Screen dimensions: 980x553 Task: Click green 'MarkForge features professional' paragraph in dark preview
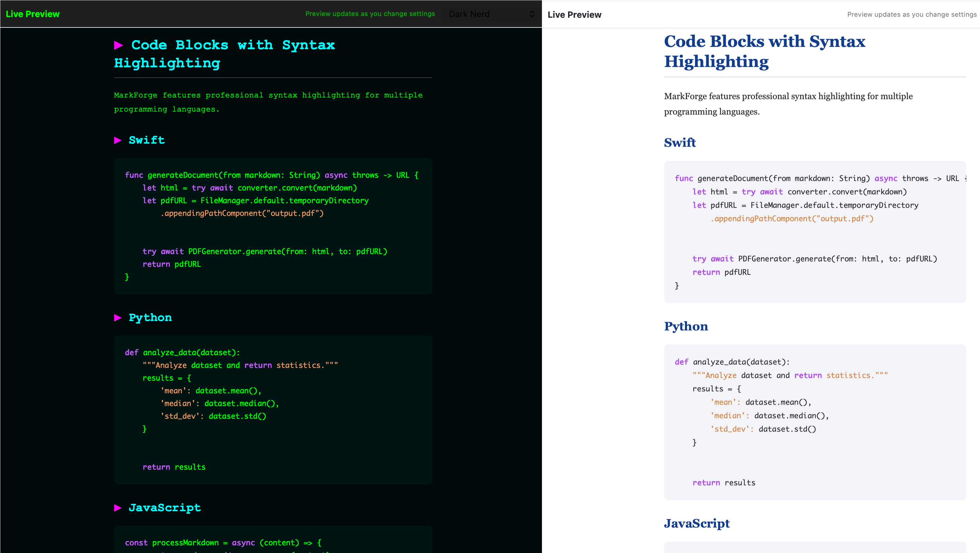pos(268,102)
